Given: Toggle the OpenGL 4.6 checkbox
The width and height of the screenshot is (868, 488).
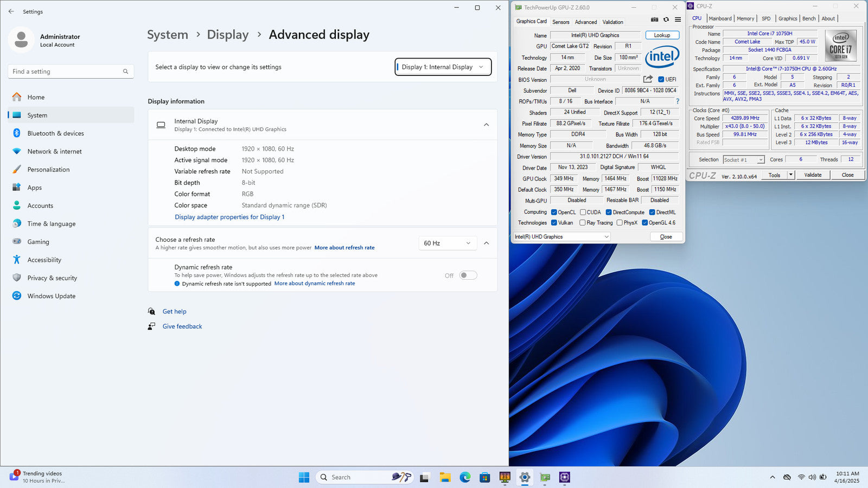Looking at the screenshot, I should click(x=645, y=223).
